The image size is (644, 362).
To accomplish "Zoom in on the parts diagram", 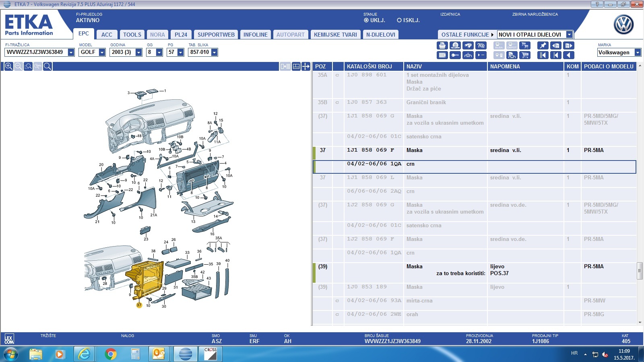I will pos(8,66).
